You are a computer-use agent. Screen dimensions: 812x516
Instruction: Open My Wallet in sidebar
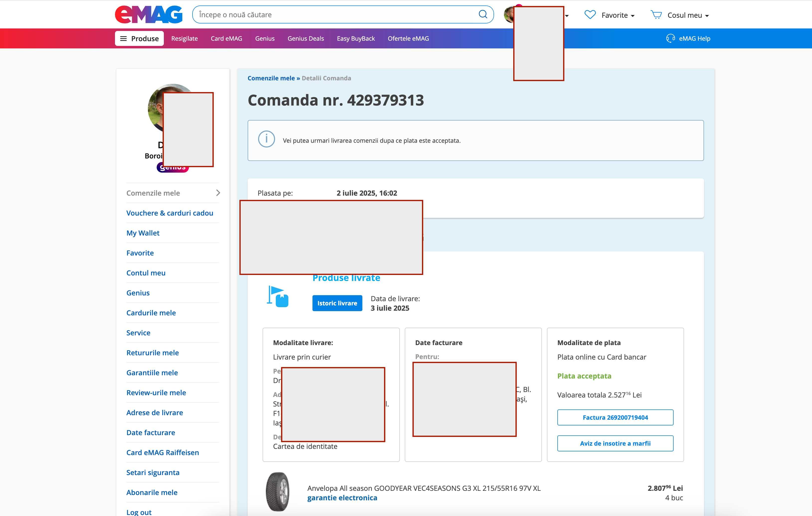[x=143, y=233]
